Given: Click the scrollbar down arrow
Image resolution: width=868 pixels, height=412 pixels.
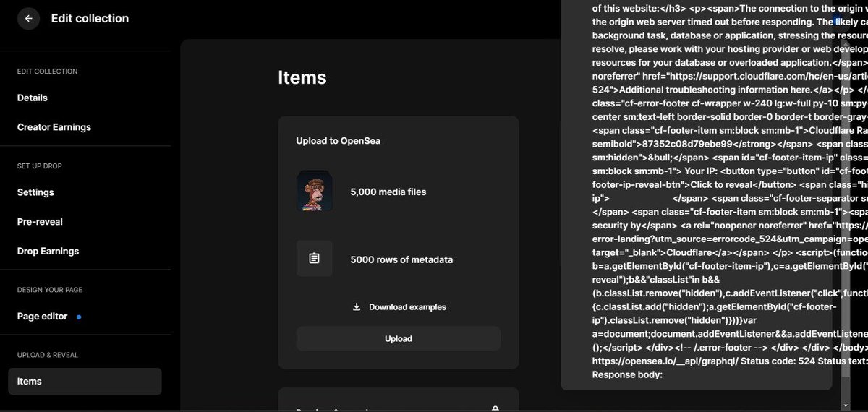Looking at the screenshot, I should click(846, 406).
